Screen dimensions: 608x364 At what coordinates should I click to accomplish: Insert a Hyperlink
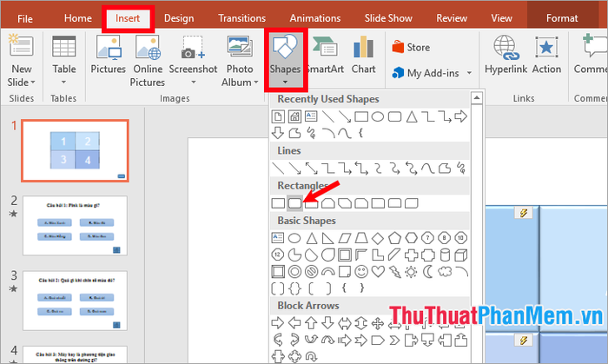(507, 55)
